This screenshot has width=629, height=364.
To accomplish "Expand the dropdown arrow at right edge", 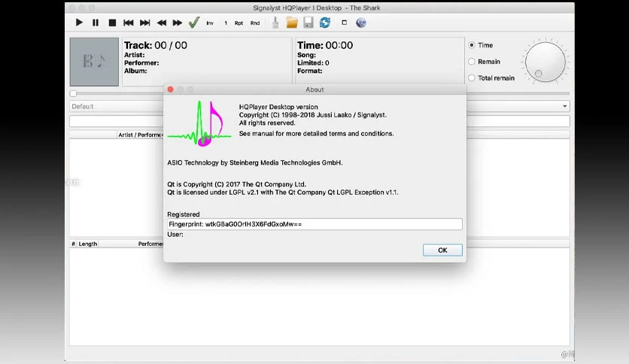I will (564, 106).
